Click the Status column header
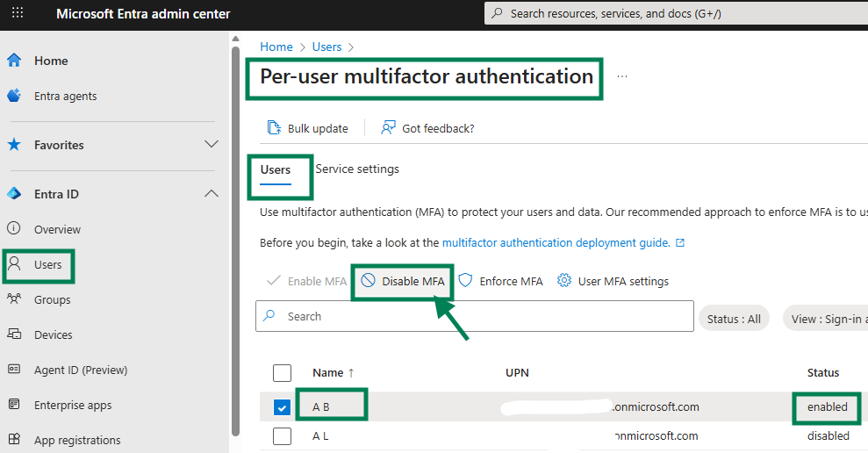 coord(823,373)
